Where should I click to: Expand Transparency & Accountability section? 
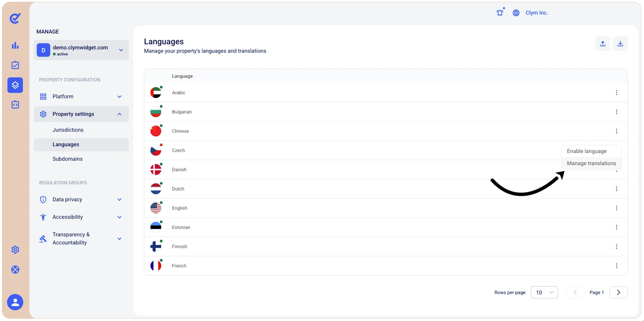(81, 239)
